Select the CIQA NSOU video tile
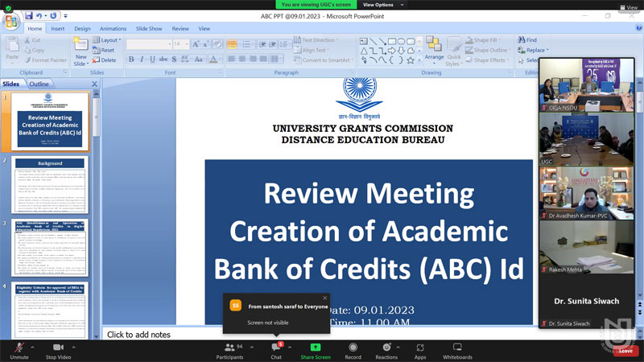The image size is (644, 362). point(587,85)
